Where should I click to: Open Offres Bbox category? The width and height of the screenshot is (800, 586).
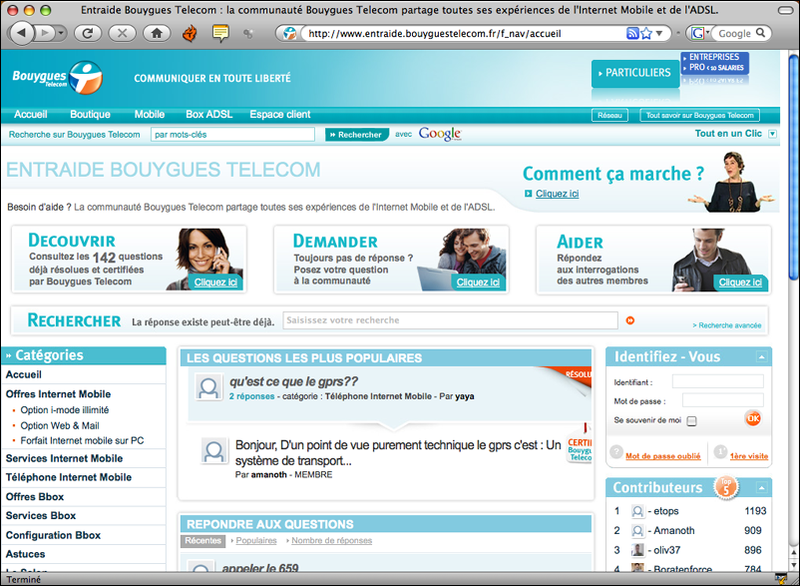coord(35,497)
